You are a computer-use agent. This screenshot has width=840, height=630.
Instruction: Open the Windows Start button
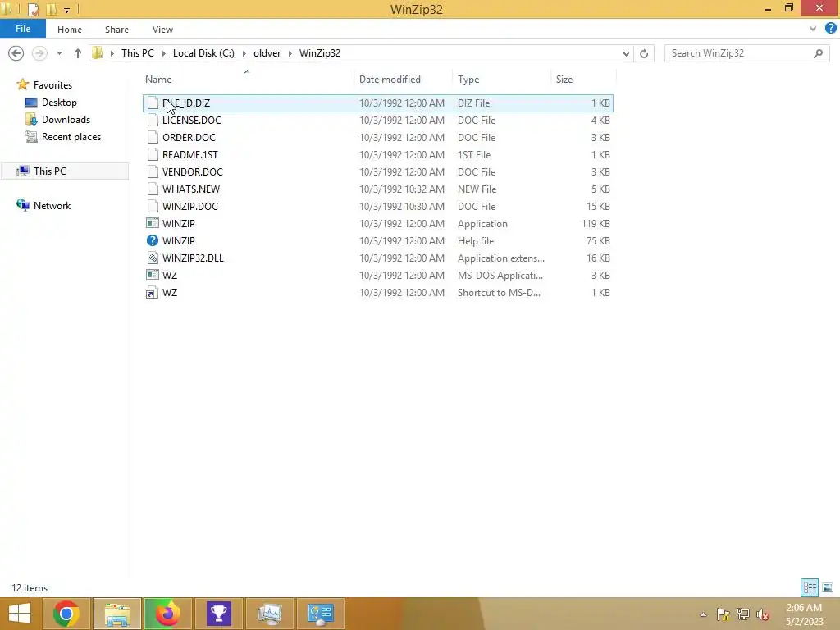click(x=20, y=614)
